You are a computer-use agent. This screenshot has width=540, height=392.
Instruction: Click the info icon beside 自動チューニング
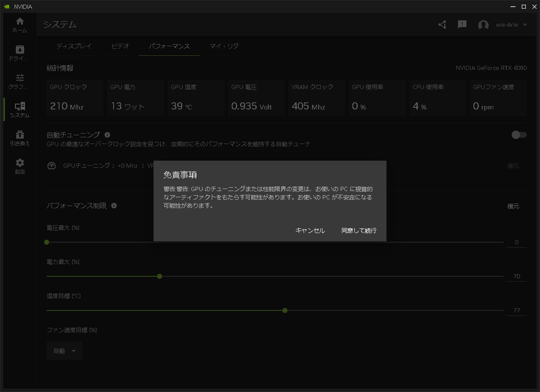point(108,134)
